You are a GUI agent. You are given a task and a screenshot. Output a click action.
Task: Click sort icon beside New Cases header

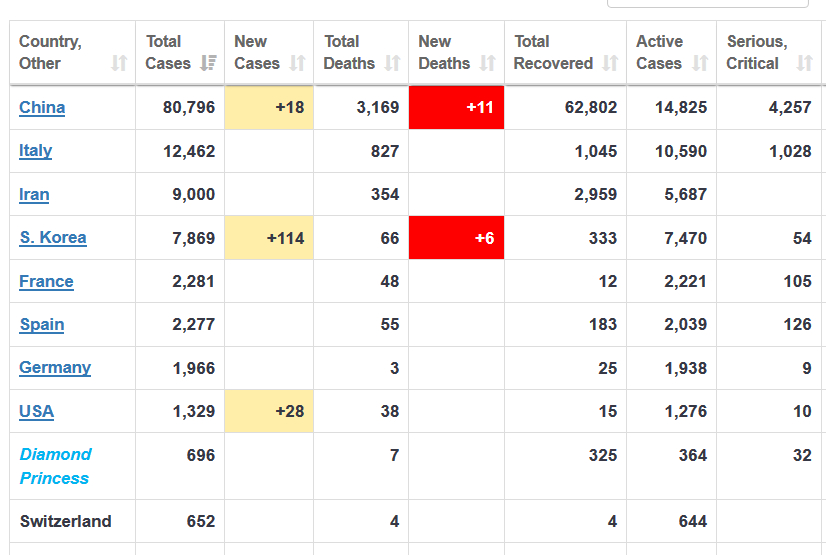297,63
